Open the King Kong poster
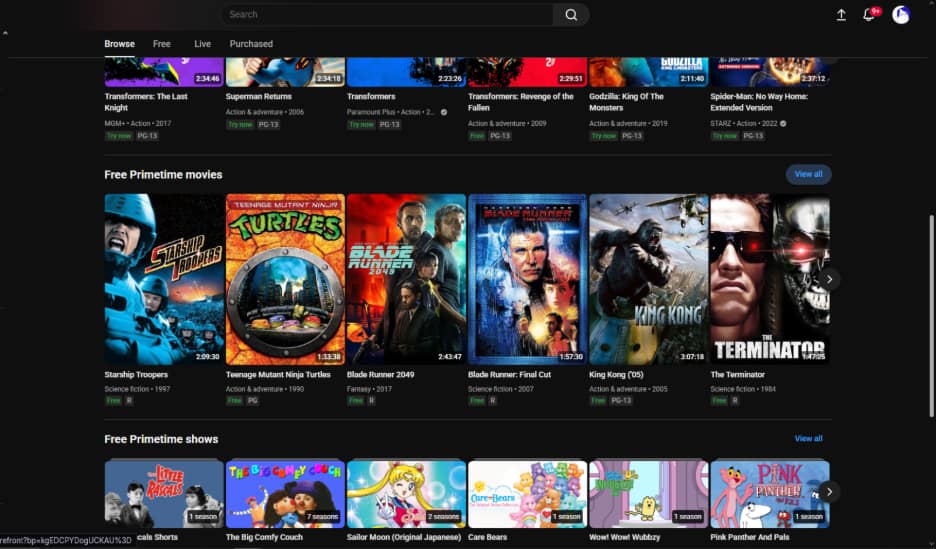The height and width of the screenshot is (549, 936). [649, 279]
